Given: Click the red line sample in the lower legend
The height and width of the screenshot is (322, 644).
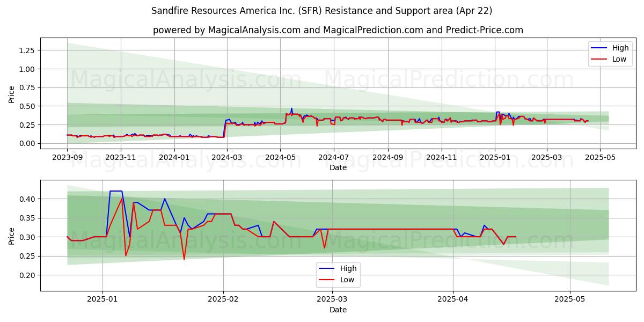Looking at the screenshot, I should pos(328,280).
